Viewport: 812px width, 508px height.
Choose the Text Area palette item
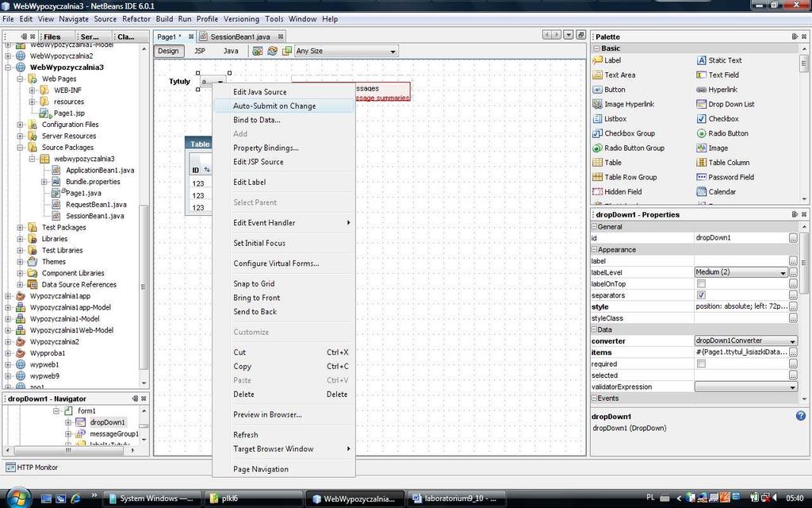614,75
